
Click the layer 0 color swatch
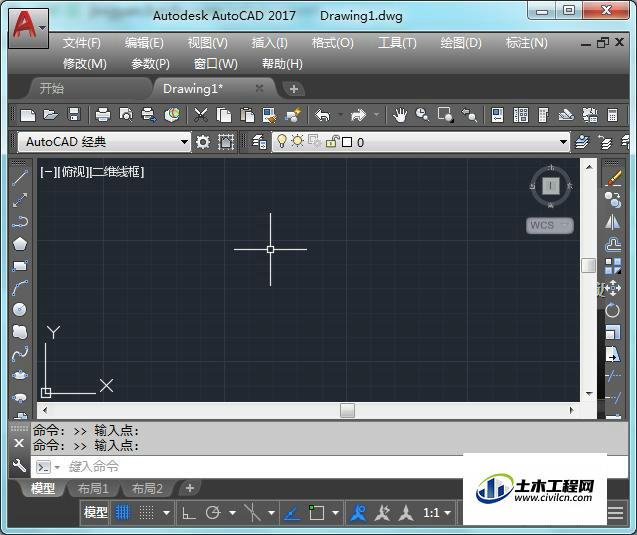tap(347, 142)
